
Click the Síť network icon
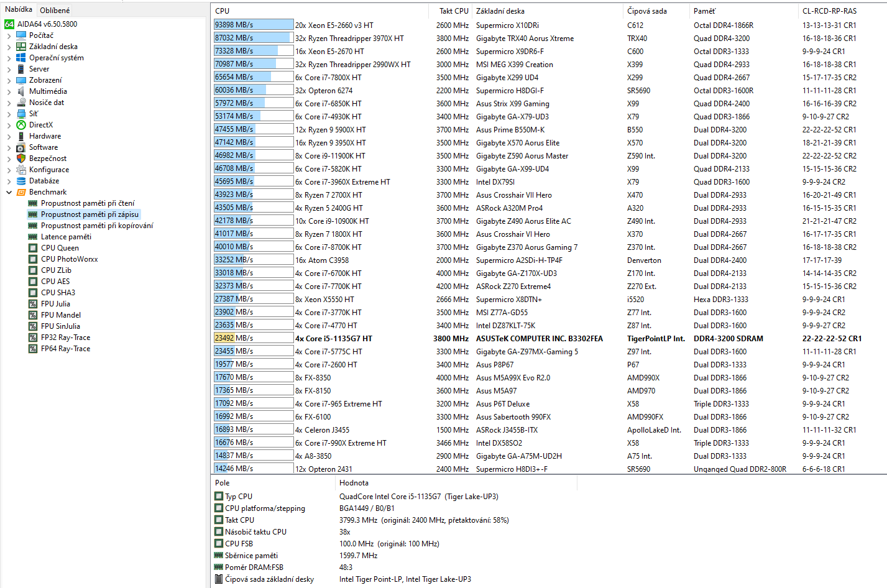pyautogui.click(x=21, y=114)
